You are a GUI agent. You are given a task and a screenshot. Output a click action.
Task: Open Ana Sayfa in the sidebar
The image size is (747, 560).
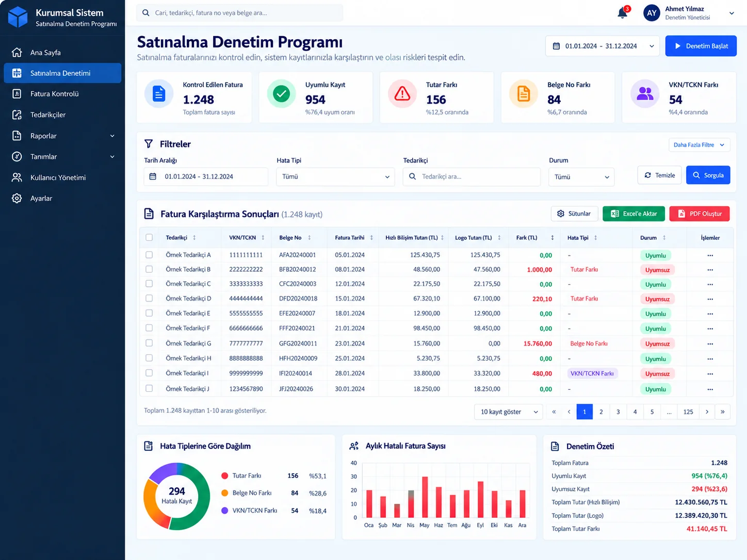[62, 53]
